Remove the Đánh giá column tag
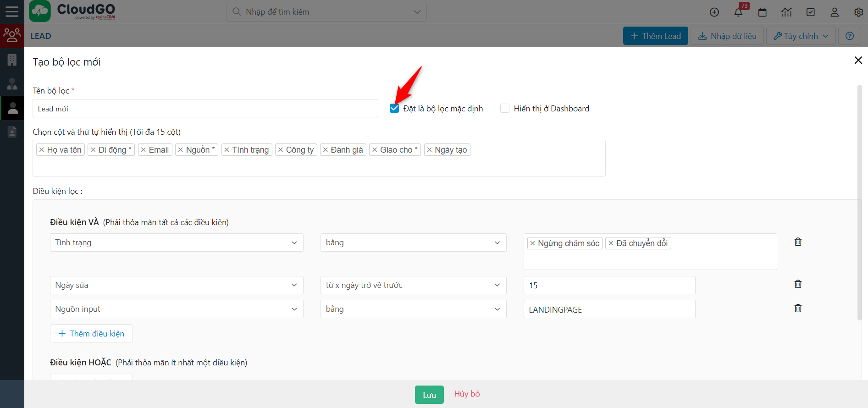Viewport: 868px width, 408px height. point(326,150)
